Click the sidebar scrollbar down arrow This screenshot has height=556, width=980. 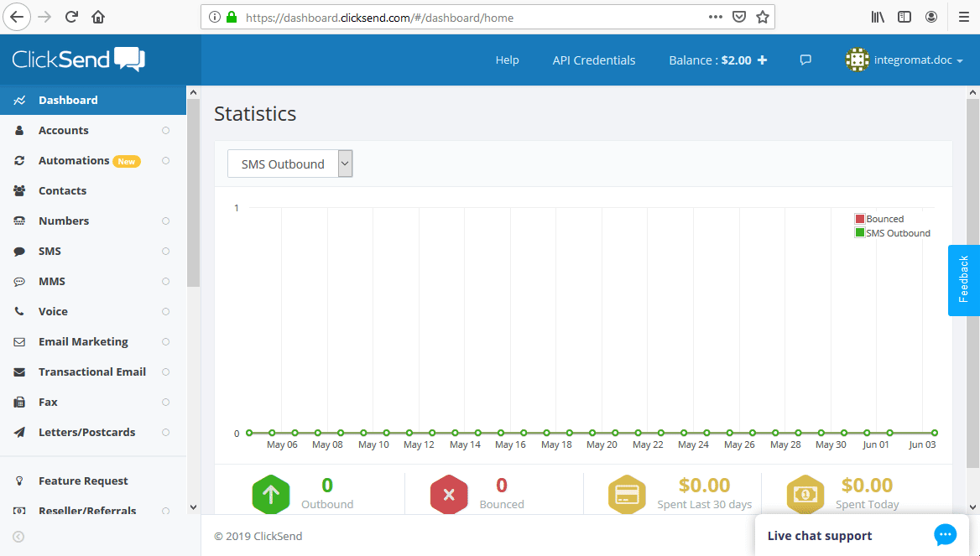point(193,507)
